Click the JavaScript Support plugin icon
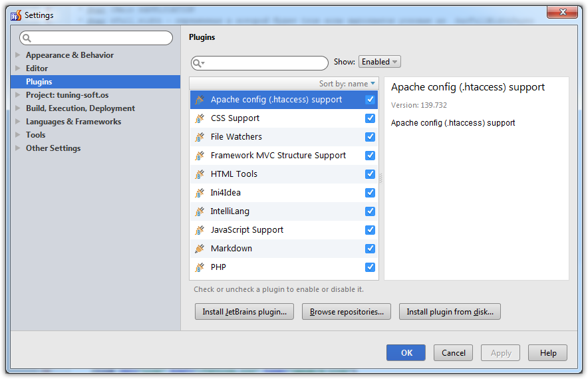 (x=200, y=230)
